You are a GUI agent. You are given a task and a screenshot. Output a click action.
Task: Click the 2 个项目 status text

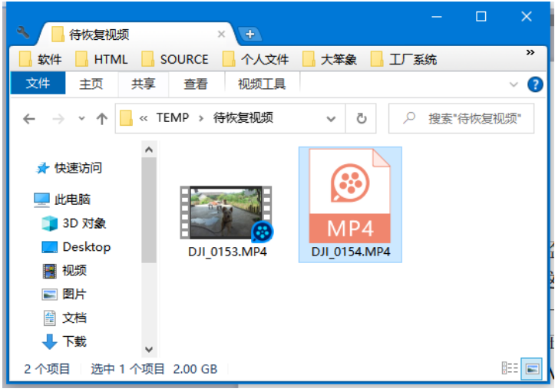(47, 369)
